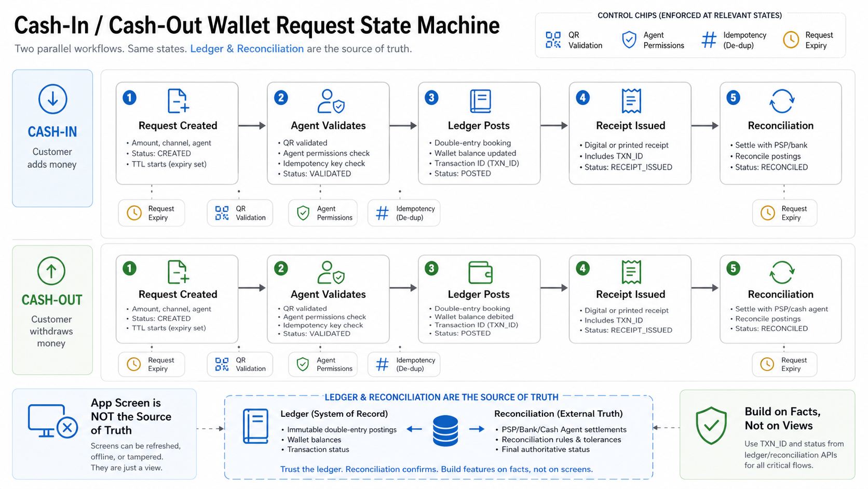Click 'Final authoritative status' bullet
868x489 pixels.
click(546, 450)
